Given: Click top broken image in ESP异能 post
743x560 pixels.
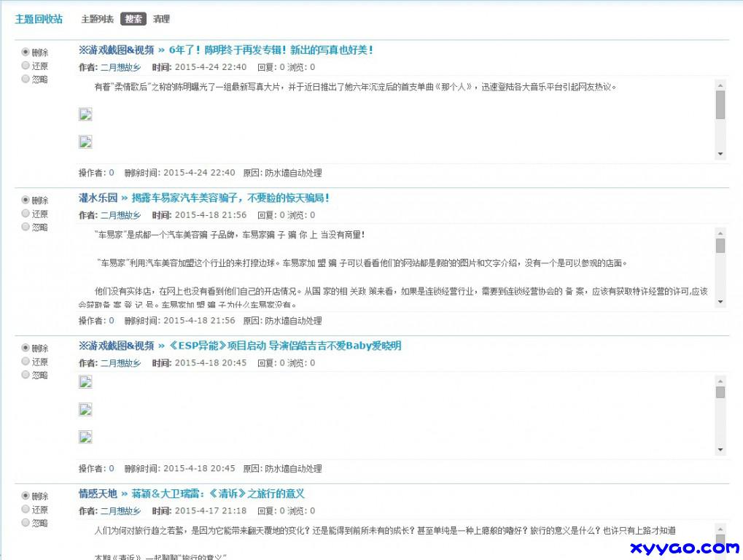Looking at the screenshot, I should pos(85,382).
